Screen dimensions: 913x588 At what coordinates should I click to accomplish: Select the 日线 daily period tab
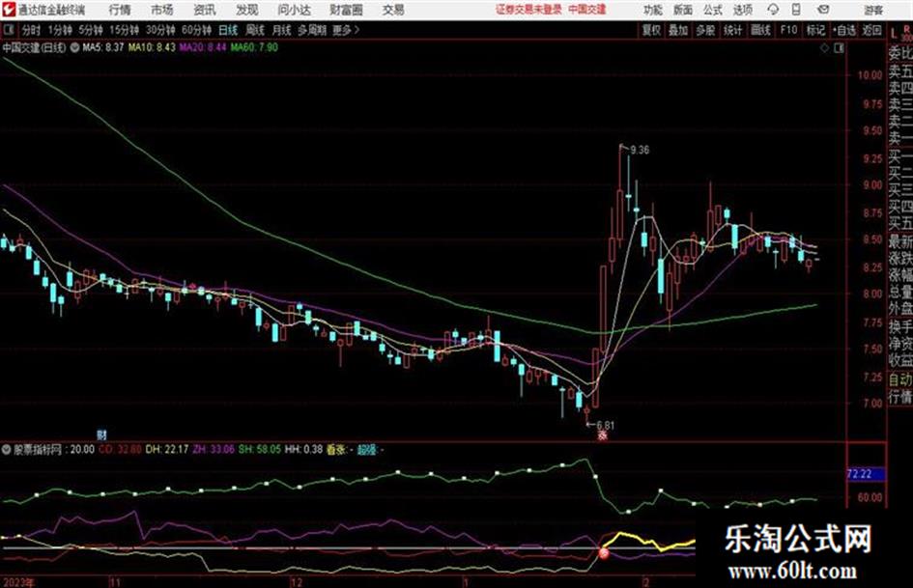pyautogui.click(x=228, y=30)
